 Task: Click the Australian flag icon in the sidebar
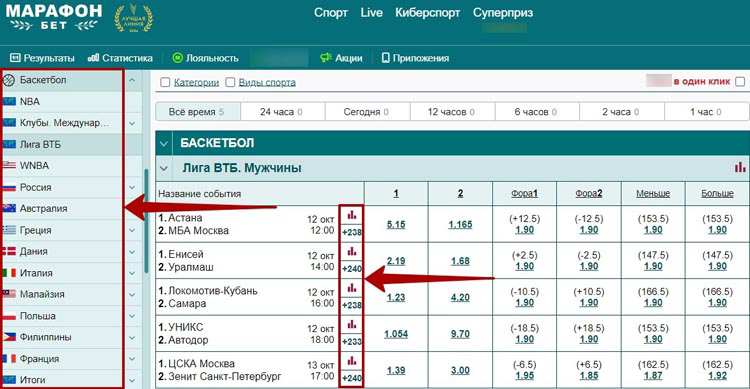point(9,208)
